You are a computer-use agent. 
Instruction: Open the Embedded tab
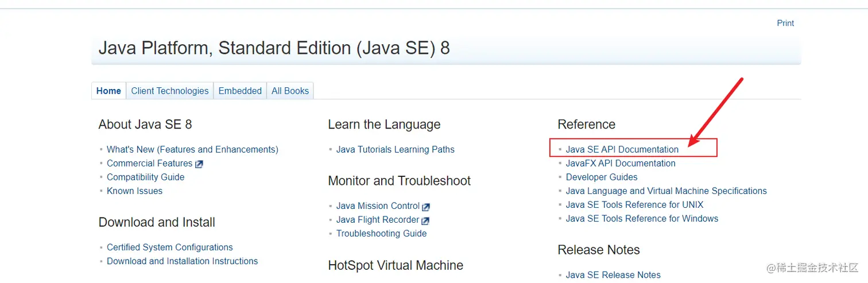tap(240, 91)
